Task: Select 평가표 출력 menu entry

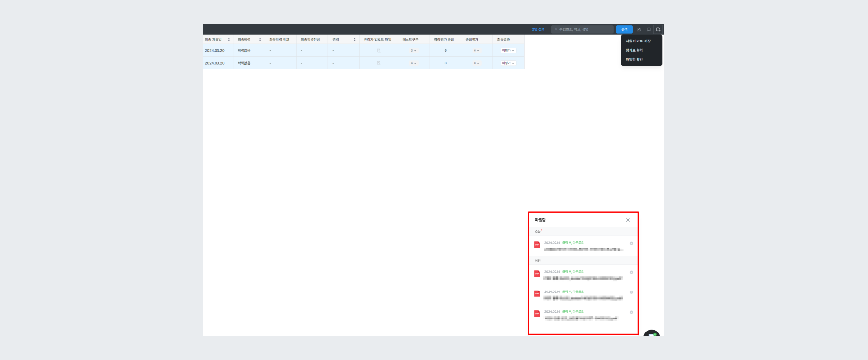Action: [634, 50]
